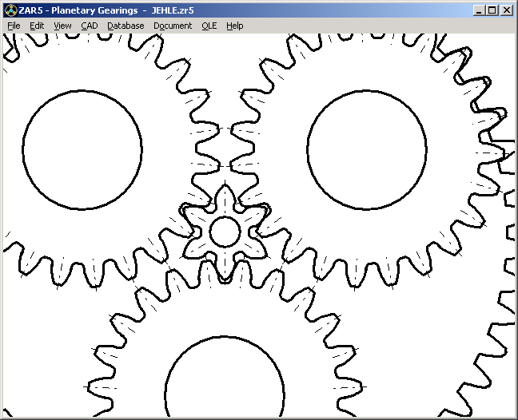Click the title bar text JEHLE.zr5

coord(171,10)
